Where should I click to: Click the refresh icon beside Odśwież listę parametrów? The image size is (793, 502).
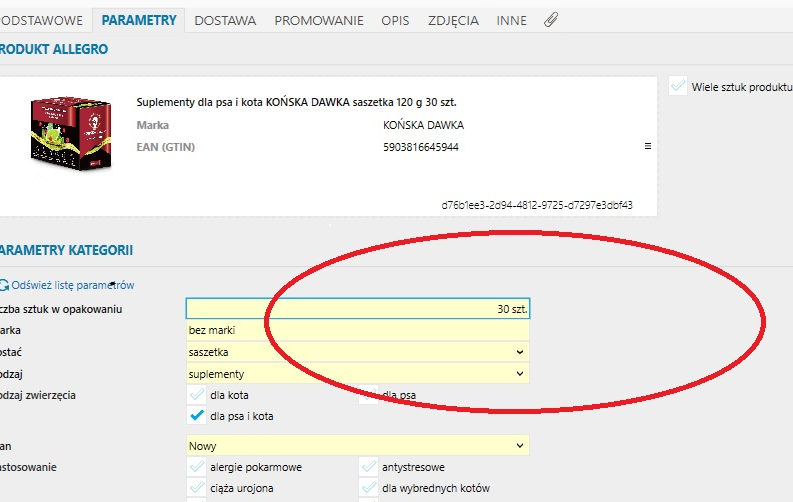pos(4,285)
